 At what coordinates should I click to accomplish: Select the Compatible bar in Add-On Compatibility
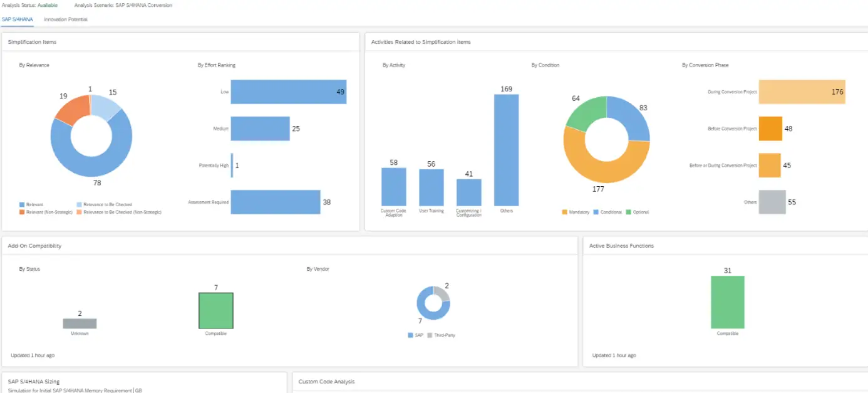tap(215, 310)
